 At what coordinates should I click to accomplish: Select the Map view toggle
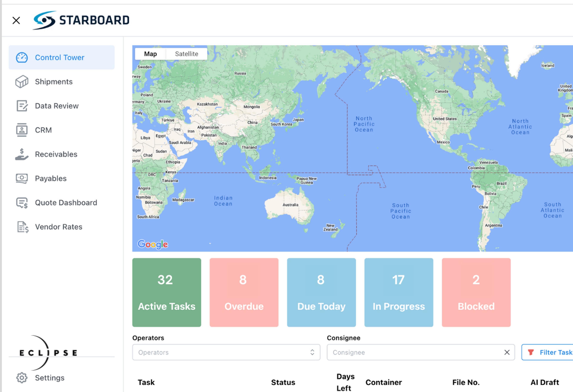coord(150,54)
